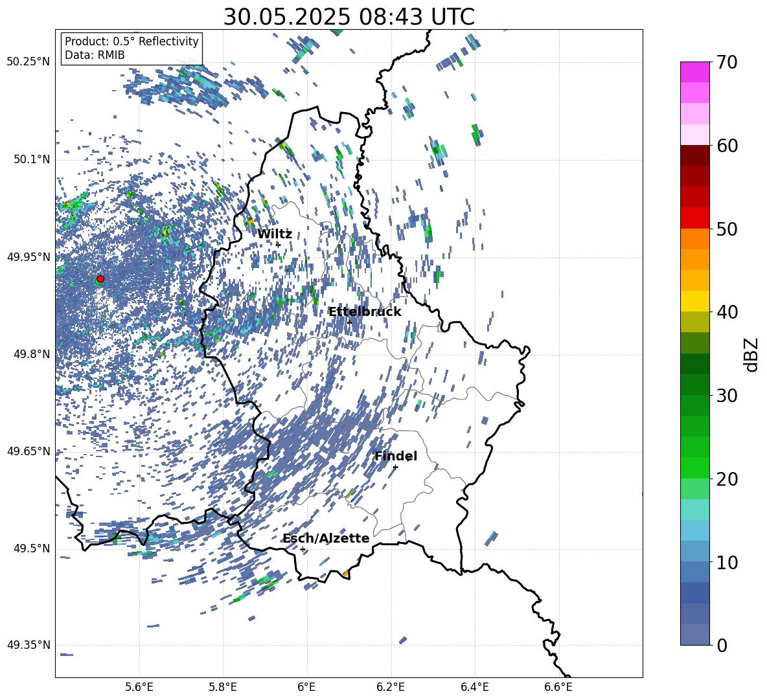Screen dimensions: 767x700
Task: Click the 0 dBZ colorbar tick label
Action: (x=722, y=645)
